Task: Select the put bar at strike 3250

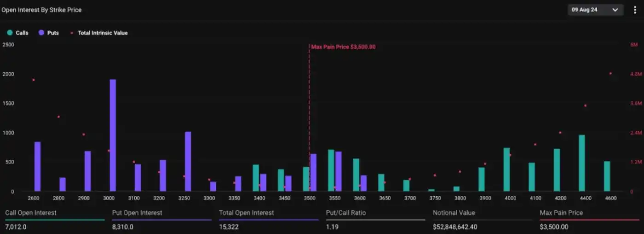Action: (x=188, y=161)
